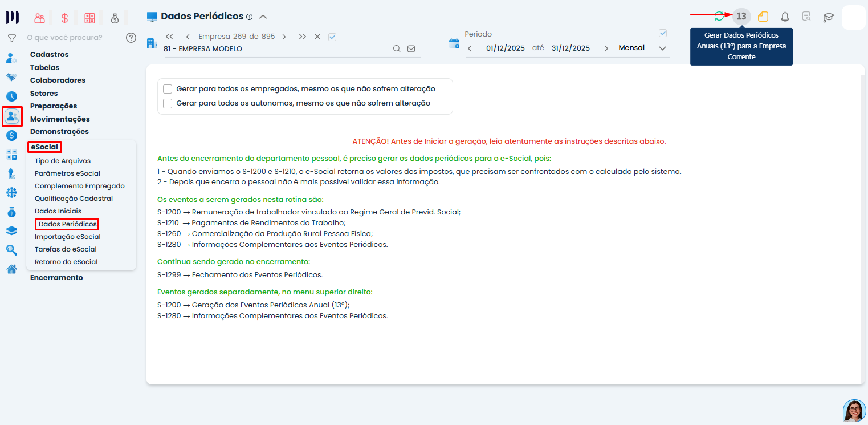Jump to the last company with double arrow

pos(303,37)
